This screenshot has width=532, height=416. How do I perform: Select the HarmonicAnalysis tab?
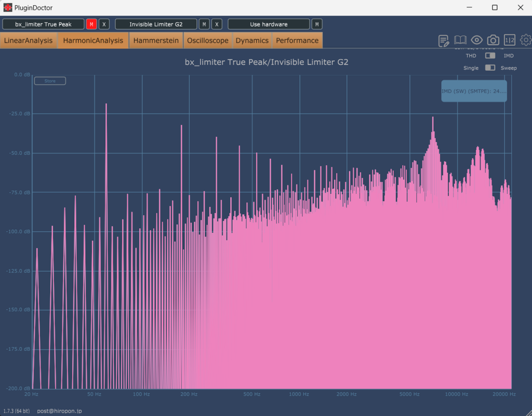[x=93, y=41]
